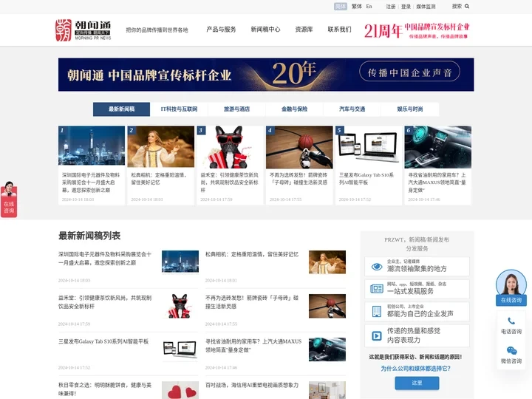Open the 资源库 menu

coord(304,30)
